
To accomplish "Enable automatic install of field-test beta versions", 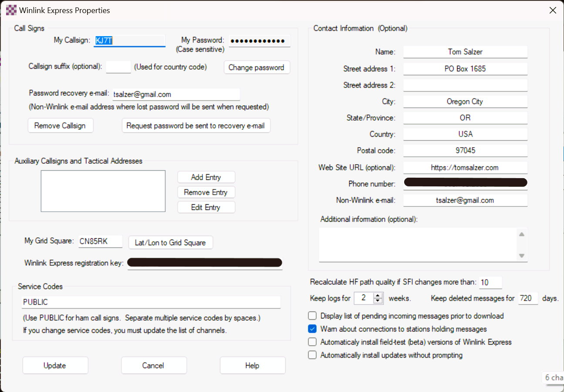I will [x=312, y=341].
